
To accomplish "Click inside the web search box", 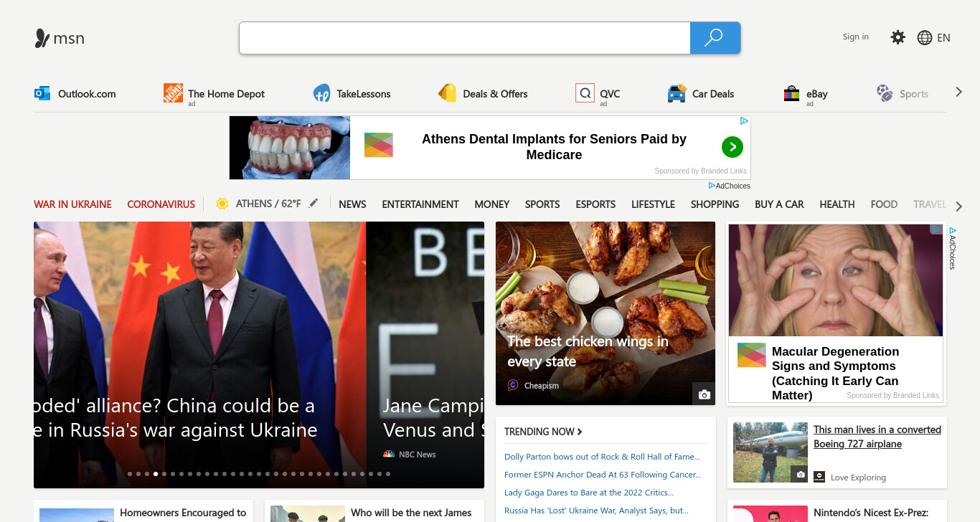I will pos(465,38).
